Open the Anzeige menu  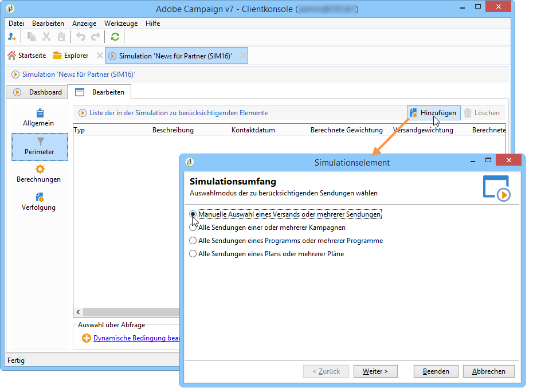tap(84, 23)
